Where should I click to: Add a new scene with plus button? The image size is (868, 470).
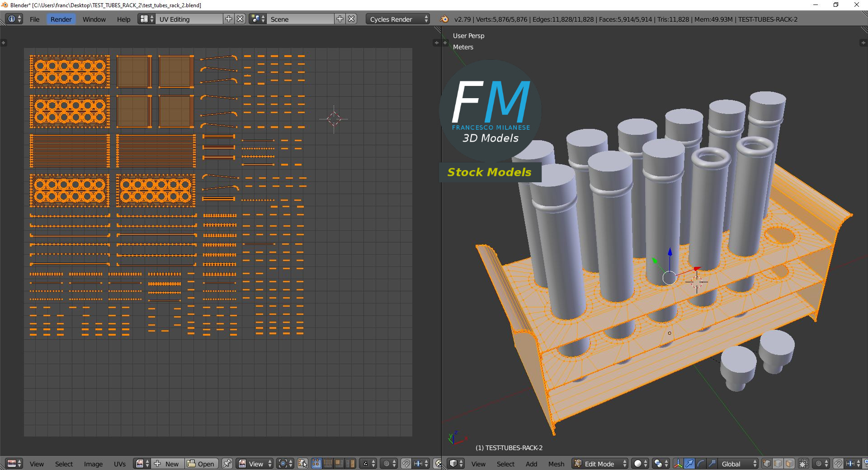[340, 19]
